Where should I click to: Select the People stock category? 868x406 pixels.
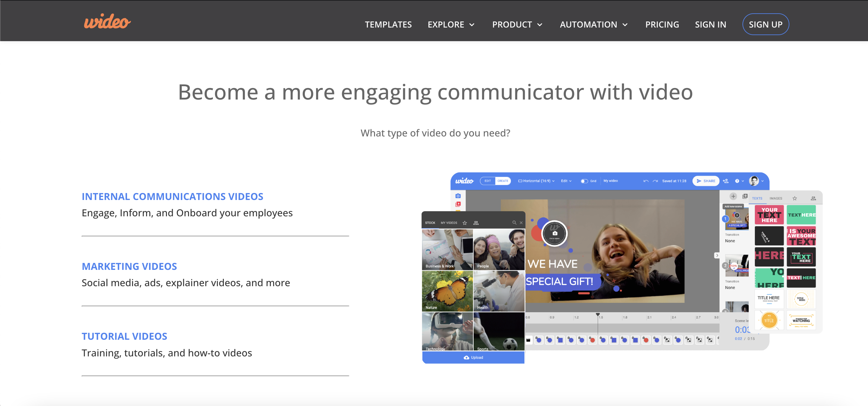499,250
